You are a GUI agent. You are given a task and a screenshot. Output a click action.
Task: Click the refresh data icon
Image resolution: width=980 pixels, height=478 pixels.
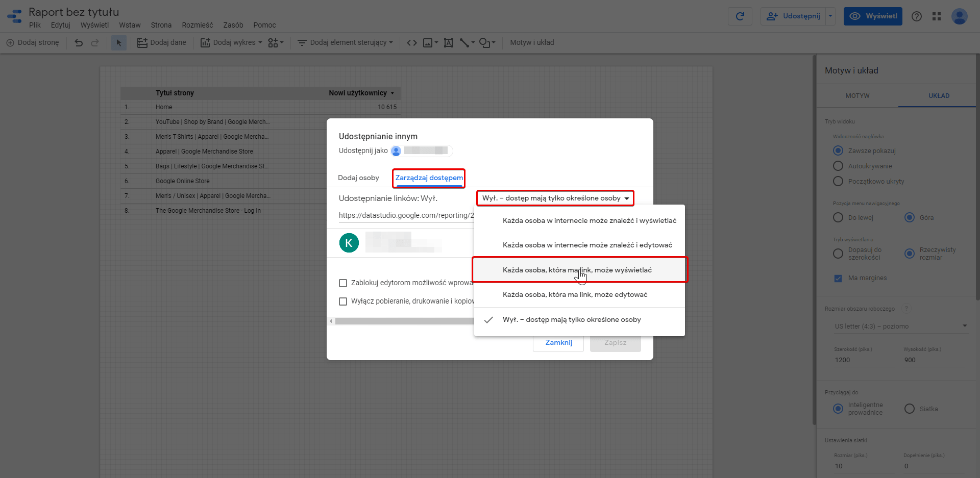tap(740, 16)
